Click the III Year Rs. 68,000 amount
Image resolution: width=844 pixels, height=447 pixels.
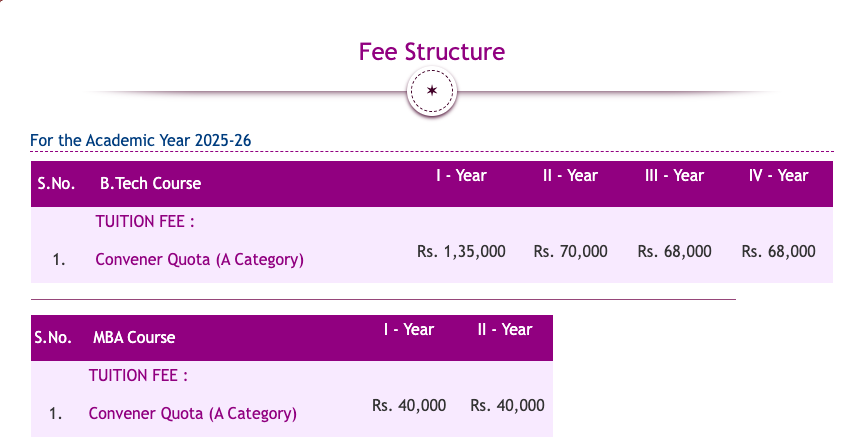coord(674,252)
